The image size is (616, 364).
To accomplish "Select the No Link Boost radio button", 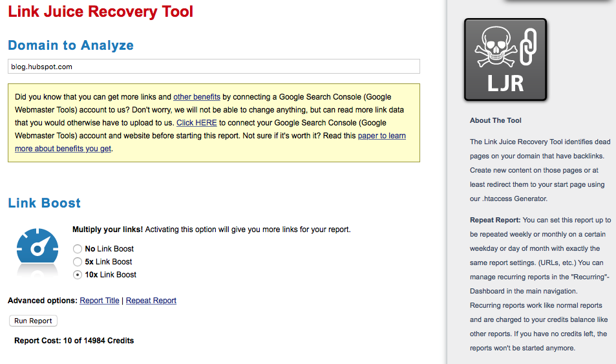I will coord(78,249).
